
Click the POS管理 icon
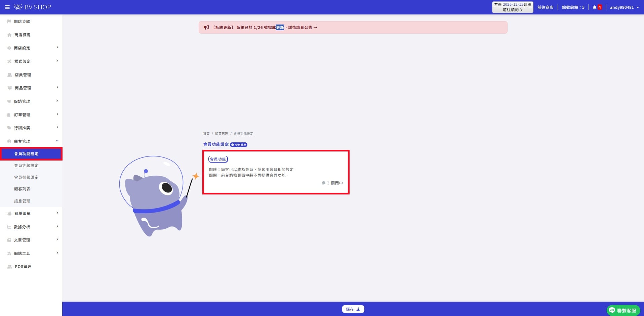[x=10, y=267]
